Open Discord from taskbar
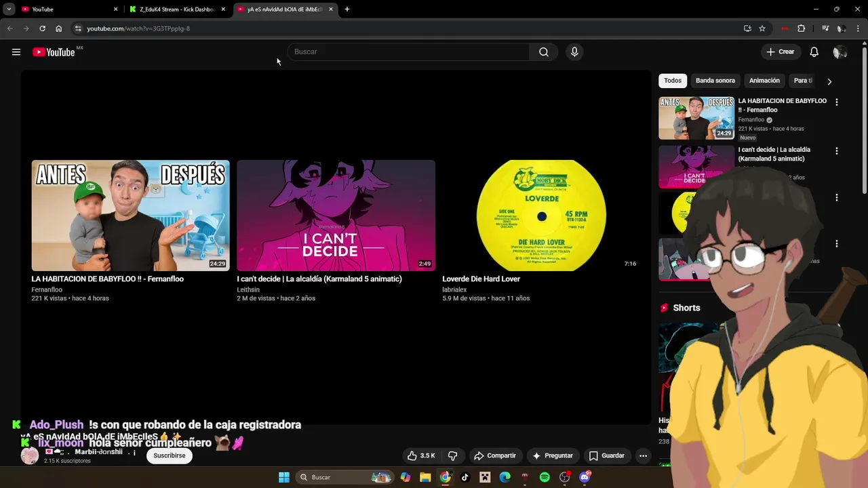 [x=585, y=477]
